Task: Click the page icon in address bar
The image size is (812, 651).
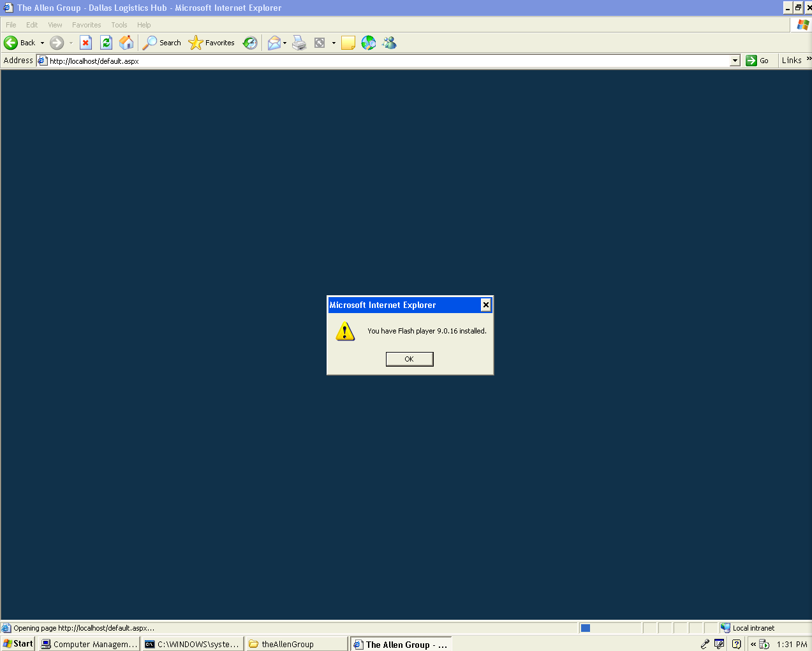Action: 43,61
